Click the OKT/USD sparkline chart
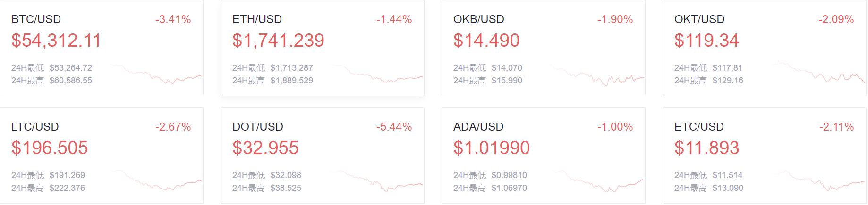Image resolution: width=868 pixels, height=205 pixels. click(821, 73)
